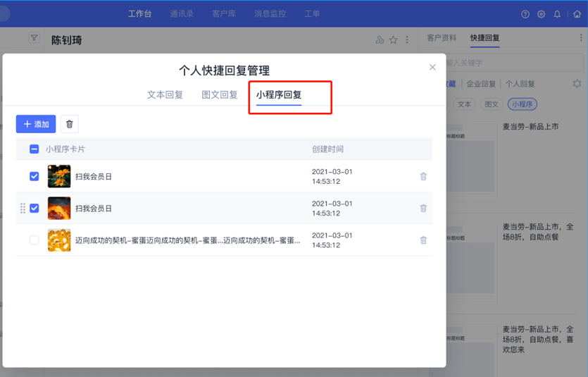Click quick reply settings gear in right panel
Image resolution: width=588 pixels, height=377 pixels.
[x=577, y=84]
